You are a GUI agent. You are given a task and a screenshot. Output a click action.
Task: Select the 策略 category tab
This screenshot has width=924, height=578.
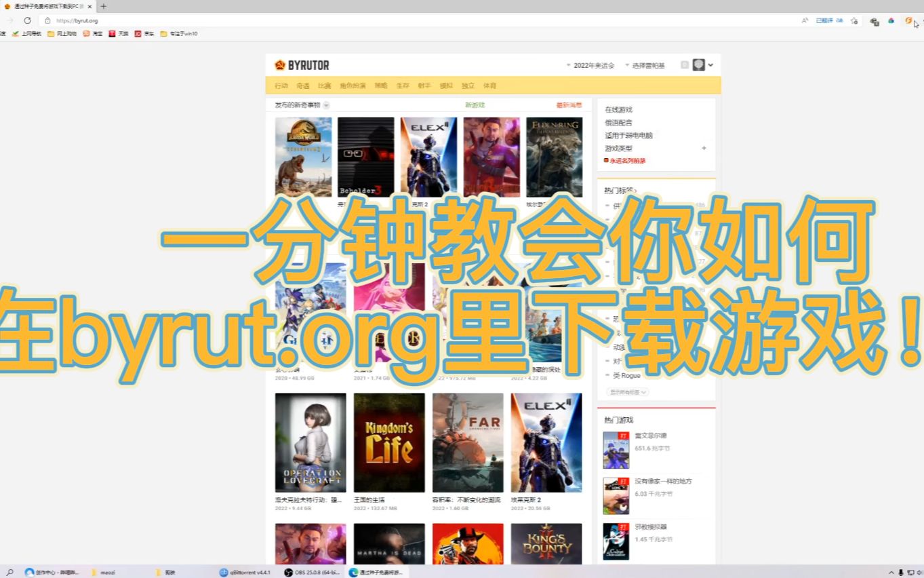(381, 86)
